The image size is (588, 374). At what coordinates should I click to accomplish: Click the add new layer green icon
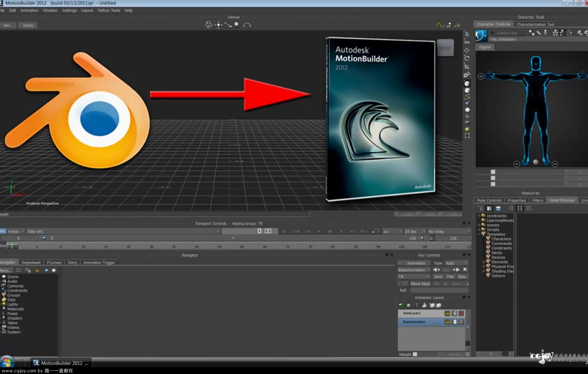(401, 305)
